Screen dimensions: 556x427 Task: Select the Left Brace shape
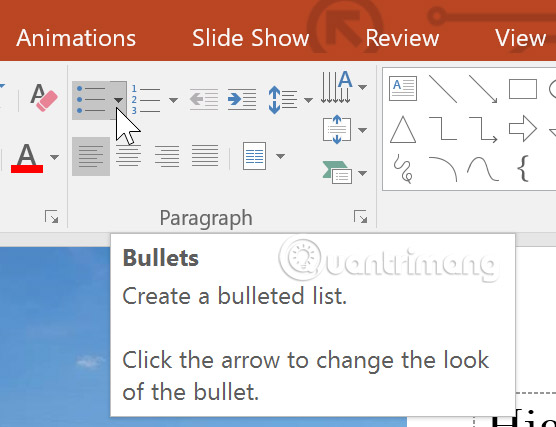[523, 169]
